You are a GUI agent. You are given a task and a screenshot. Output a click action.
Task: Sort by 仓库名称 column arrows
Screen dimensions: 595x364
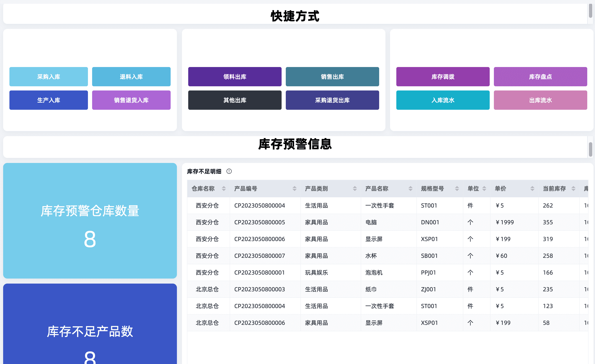point(224,189)
